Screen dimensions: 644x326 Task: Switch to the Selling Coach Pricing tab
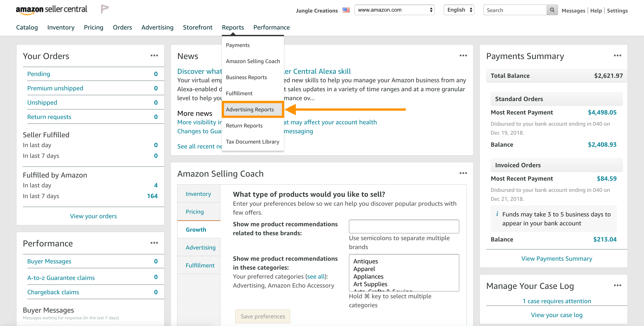coord(199,212)
